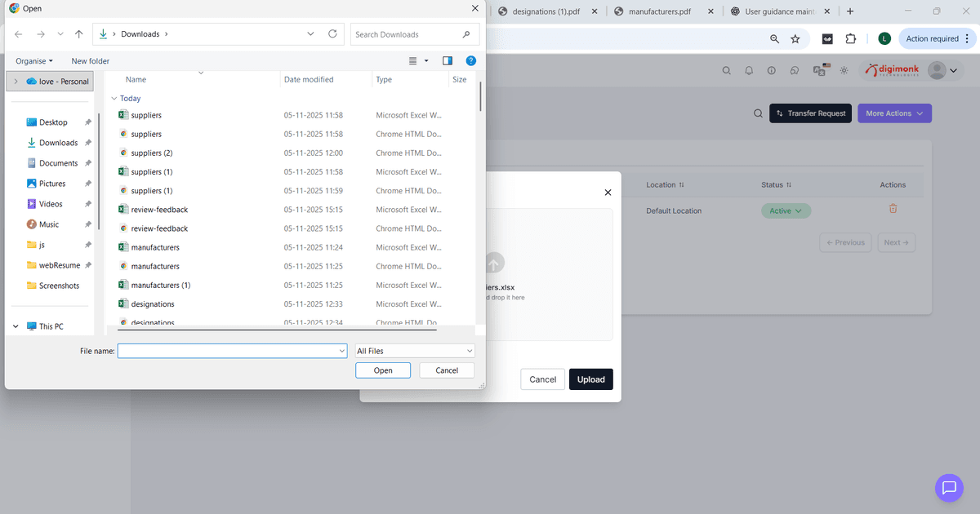This screenshot has height=514, width=980.
Task: Click the help question mark in the Open dialog
Action: click(x=470, y=60)
